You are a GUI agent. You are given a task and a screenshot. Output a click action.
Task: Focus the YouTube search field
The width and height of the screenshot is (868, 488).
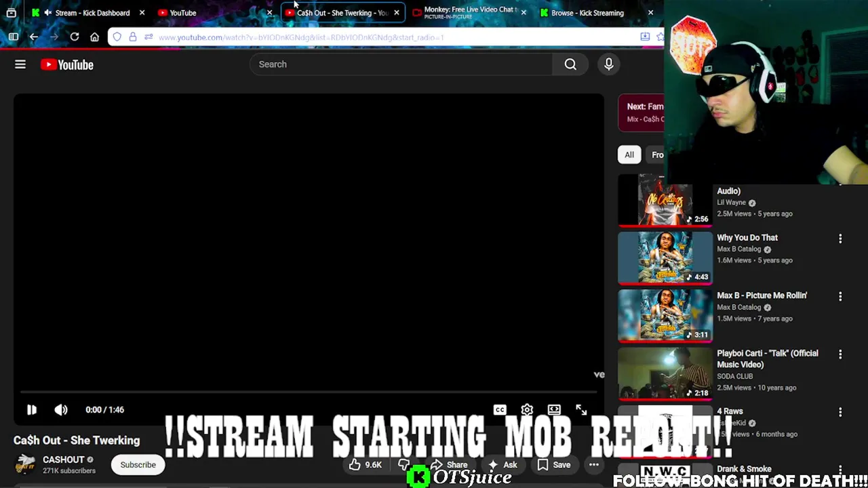[401, 64]
